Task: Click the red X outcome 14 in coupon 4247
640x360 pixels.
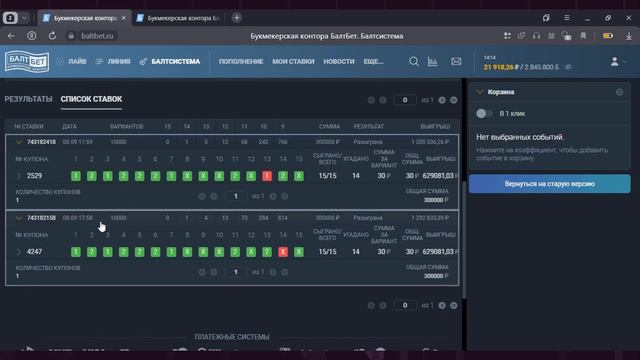Action: pos(283,252)
